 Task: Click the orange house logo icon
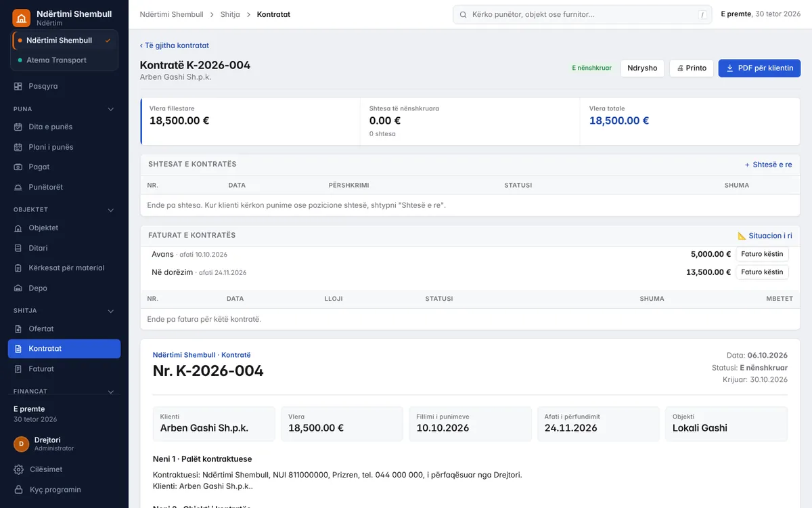click(x=22, y=18)
